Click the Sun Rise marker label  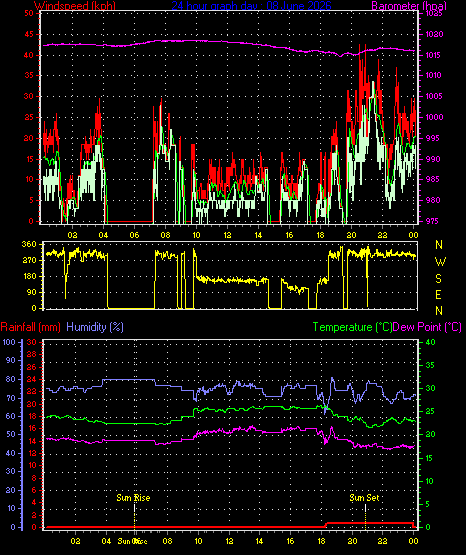[133, 498]
